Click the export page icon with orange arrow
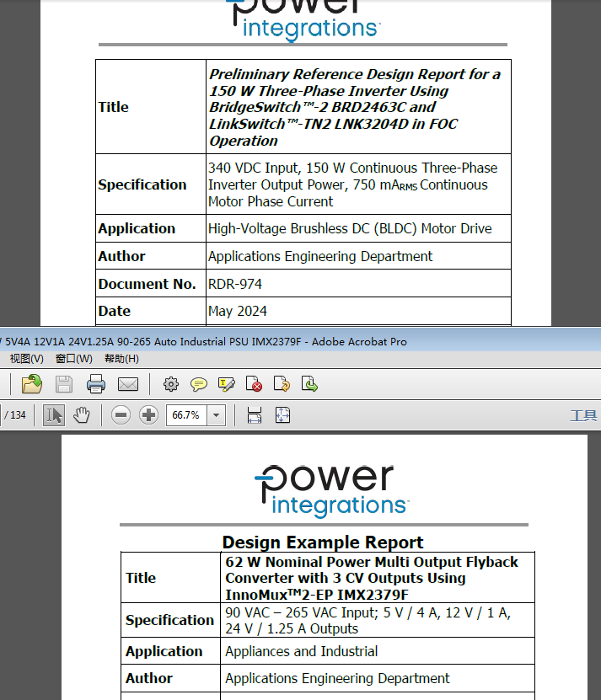 282,384
